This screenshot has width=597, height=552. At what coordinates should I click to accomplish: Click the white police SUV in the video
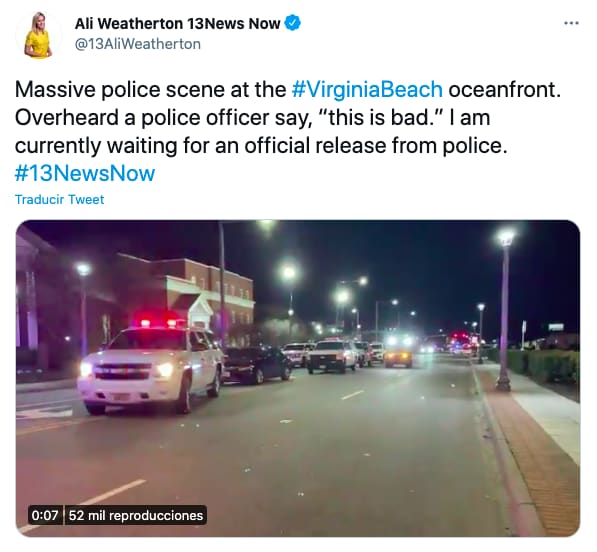(150, 369)
